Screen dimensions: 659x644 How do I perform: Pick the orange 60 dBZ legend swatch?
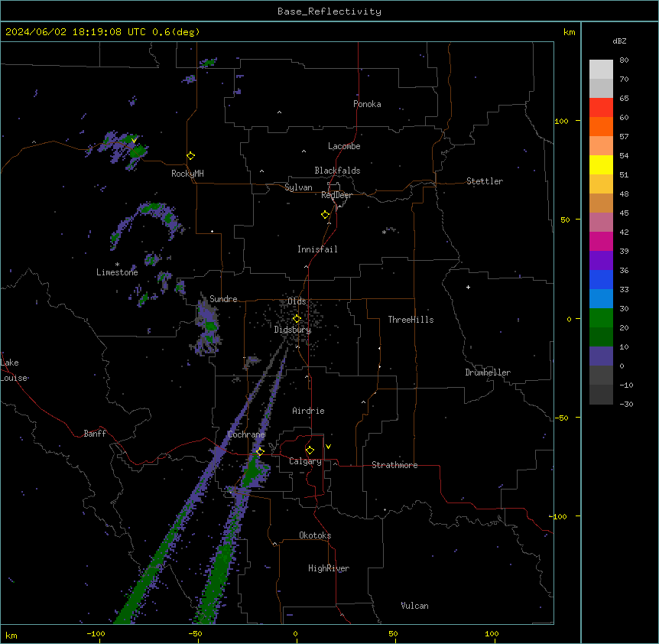tap(601, 126)
